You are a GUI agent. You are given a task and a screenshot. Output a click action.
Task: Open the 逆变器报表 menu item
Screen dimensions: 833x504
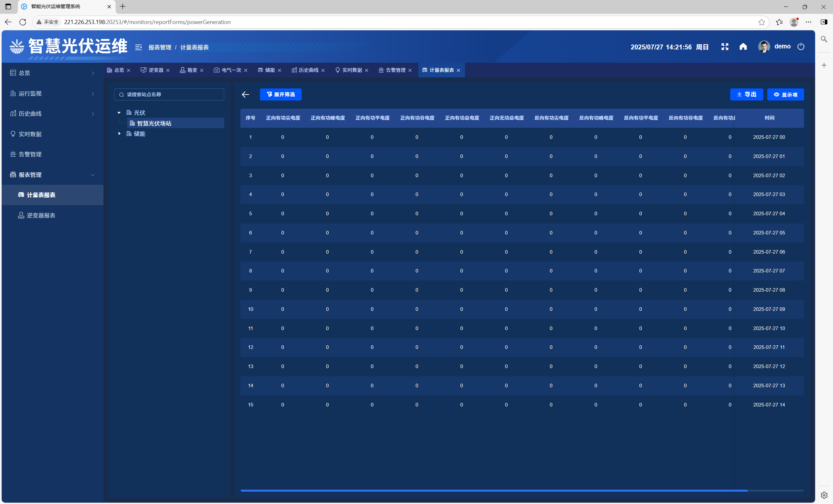[41, 216]
